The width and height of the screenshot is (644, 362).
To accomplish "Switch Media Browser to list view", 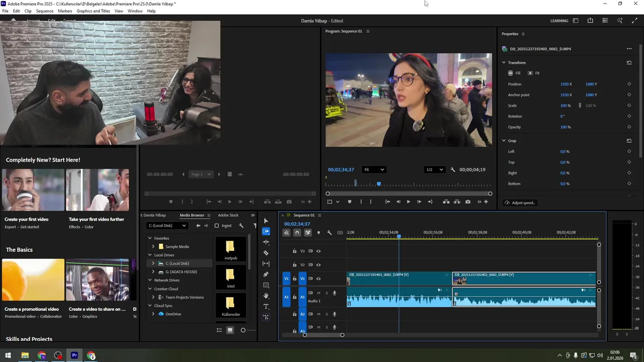I will (x=219, y=330).
